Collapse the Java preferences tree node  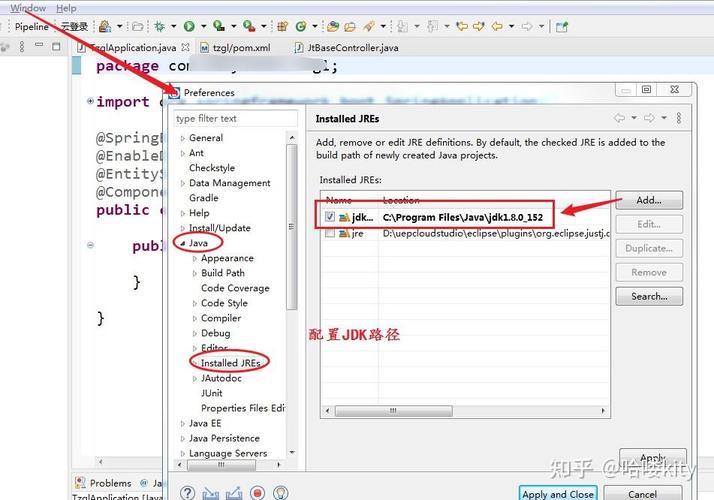click(182, 243)
